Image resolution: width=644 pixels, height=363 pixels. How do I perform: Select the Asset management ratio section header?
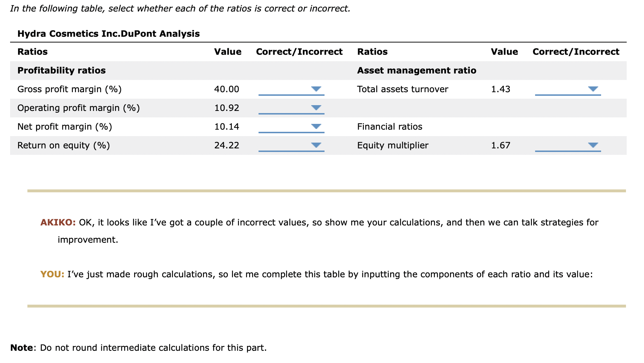(x=416, y=70)
